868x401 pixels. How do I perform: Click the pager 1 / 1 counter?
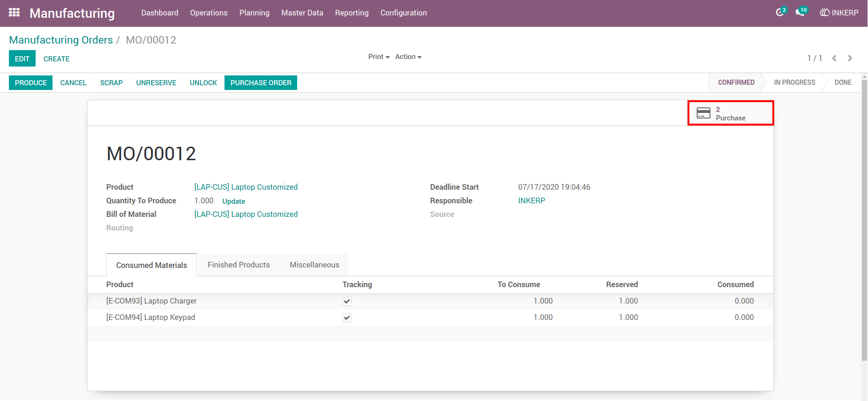click(x=815, y=58)
